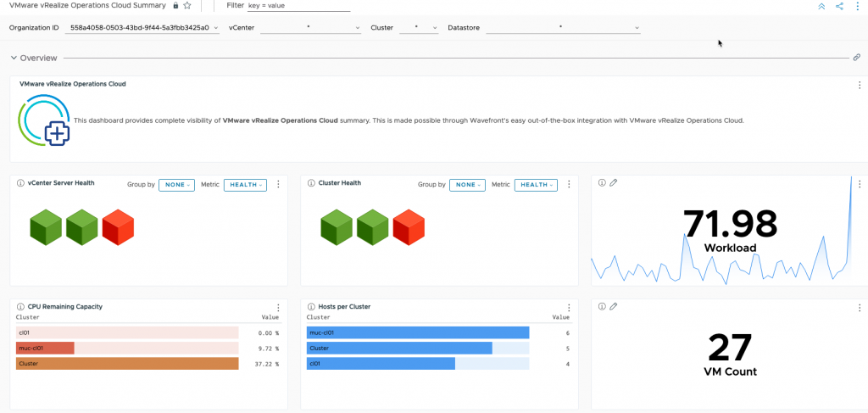The image size is (868, 413).
Task: Open the Cluster Health info icon
Action: pyautogui.click(x=311, y=183)
